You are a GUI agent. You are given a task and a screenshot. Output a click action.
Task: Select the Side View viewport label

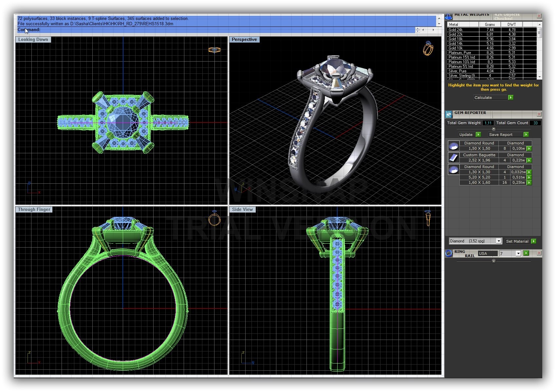point(242,210)
